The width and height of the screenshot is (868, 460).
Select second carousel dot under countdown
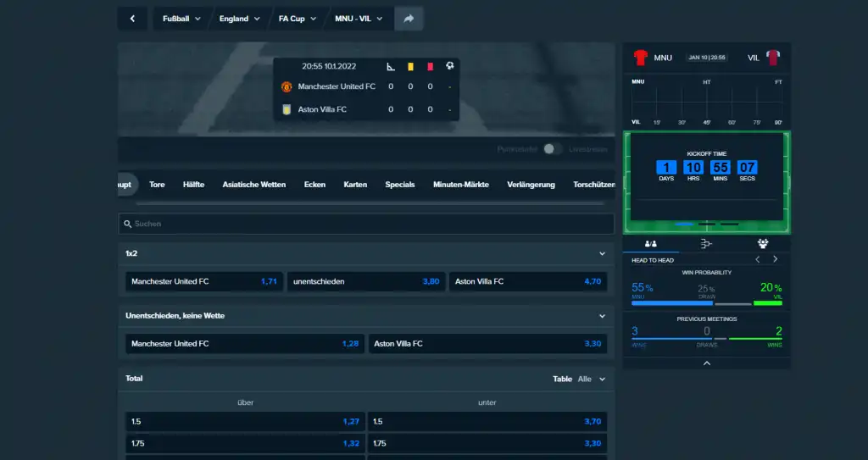(x=707, y=224)
